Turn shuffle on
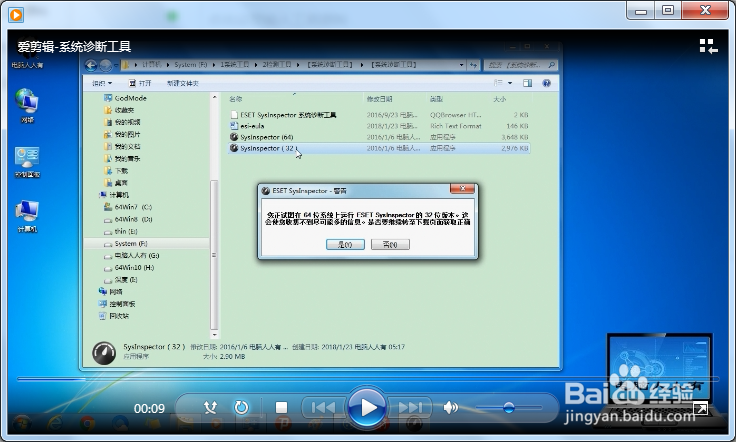Image resolution: width=736 pixels, height=442 pixels. 210,407
